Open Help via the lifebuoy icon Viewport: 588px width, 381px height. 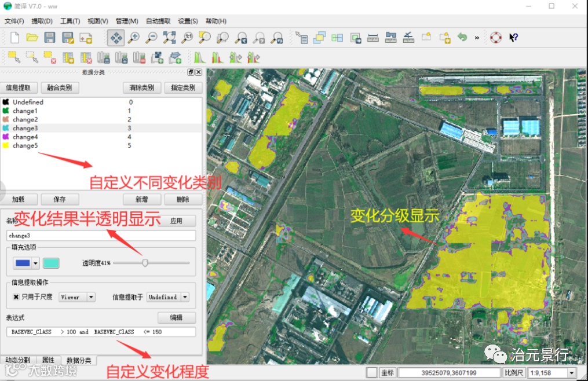pyautogui.click(x=496, y=38)
